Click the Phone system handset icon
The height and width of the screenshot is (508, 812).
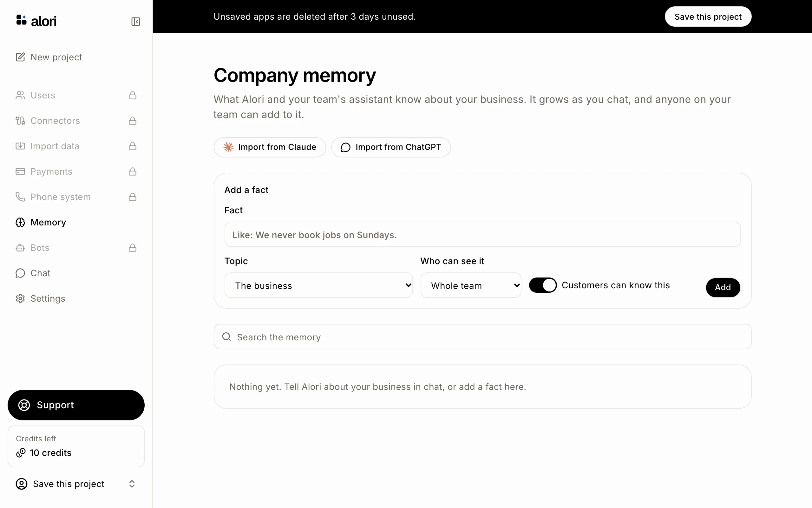coord(21,197)
